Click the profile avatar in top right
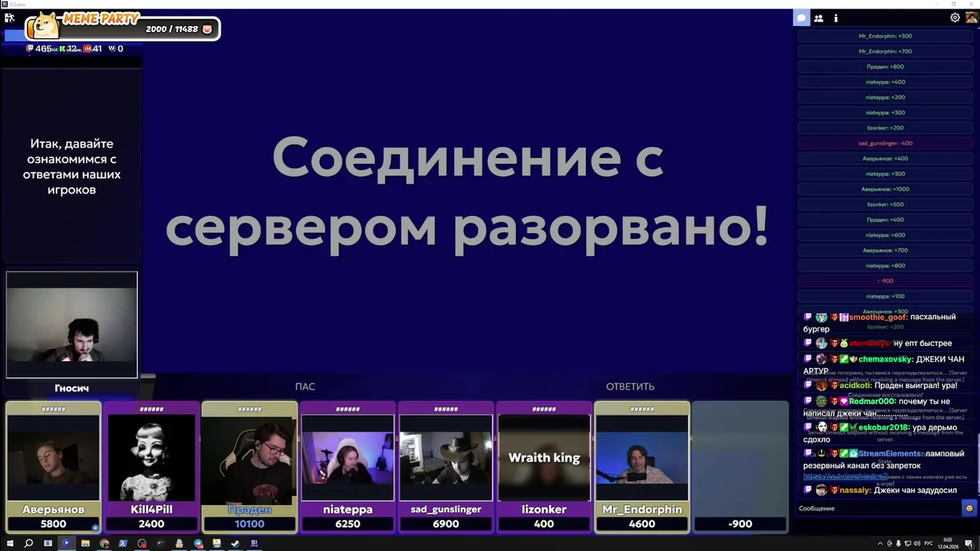The width and height of the screenshot is (980, 551). point(972,18)
